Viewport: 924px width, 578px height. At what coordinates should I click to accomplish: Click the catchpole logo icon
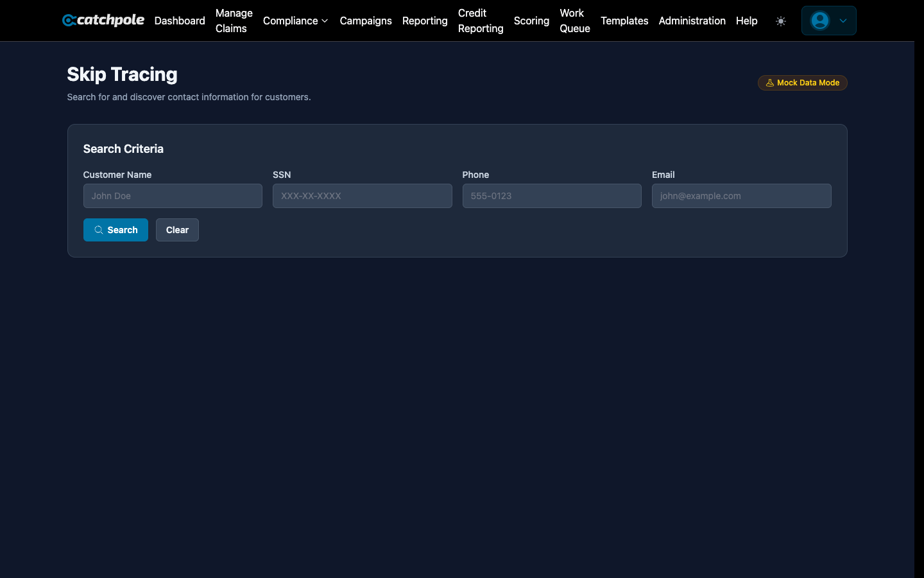(68, 20)
